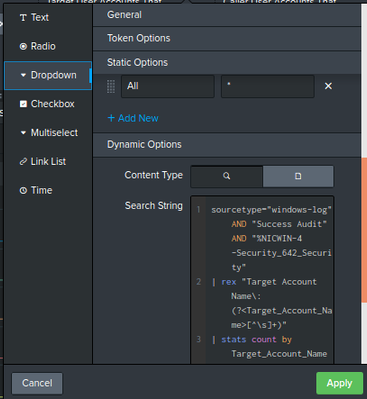Choose the Dropdown input type
Viewport: 367px width, 399px height.
tap(48, 75)
